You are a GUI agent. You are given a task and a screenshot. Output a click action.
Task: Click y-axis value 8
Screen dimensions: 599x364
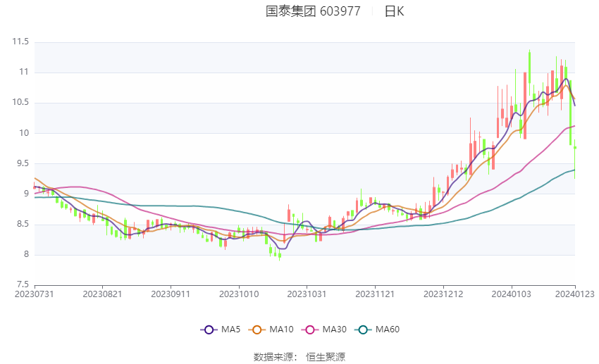pos(26,254)
